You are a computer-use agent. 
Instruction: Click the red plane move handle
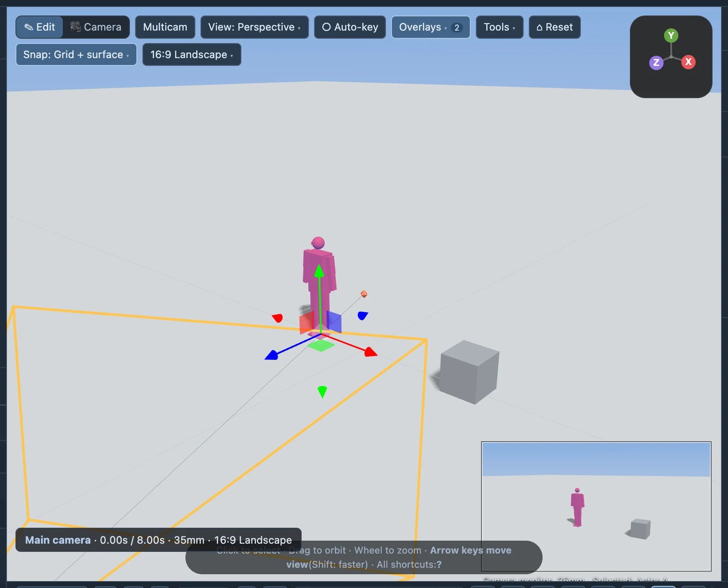click(307, 322)
